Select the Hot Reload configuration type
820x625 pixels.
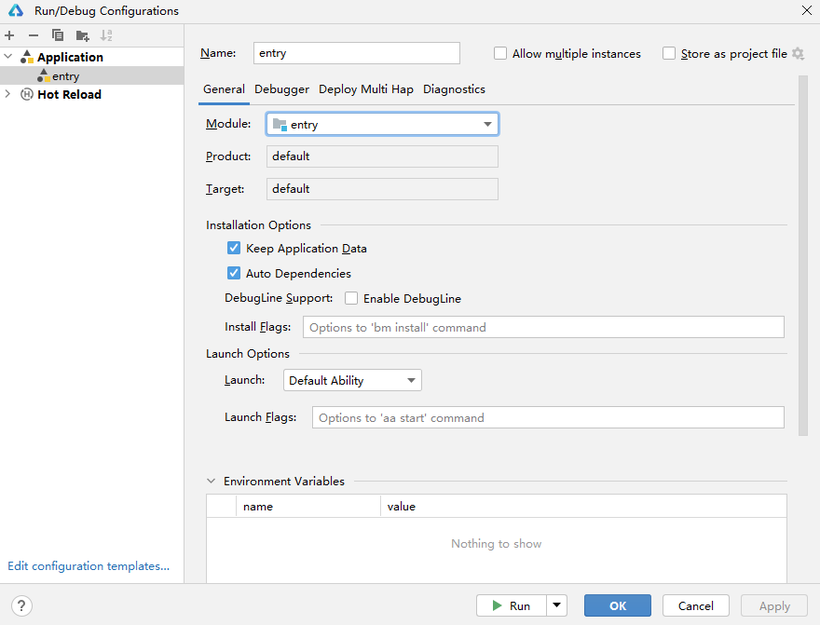click(69, 95)
